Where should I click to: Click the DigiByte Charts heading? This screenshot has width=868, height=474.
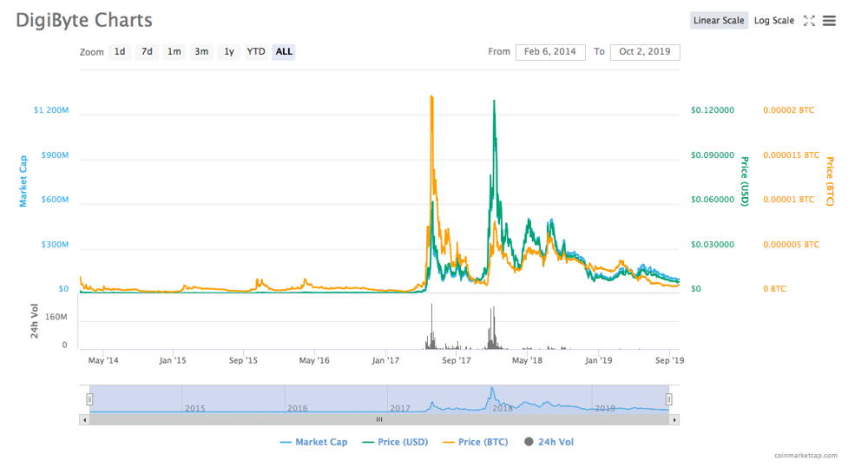pyautogui.click(x=84, y=20)
